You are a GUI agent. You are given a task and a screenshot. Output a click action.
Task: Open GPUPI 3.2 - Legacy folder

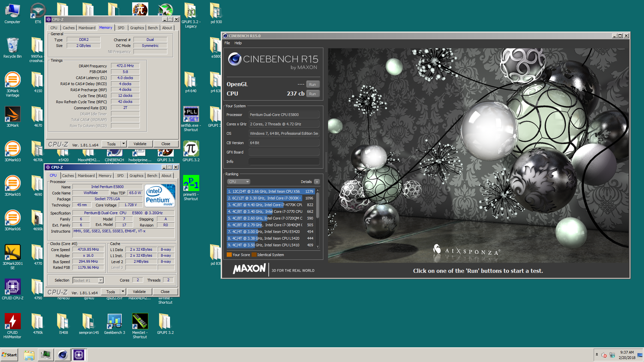(191, 15)
